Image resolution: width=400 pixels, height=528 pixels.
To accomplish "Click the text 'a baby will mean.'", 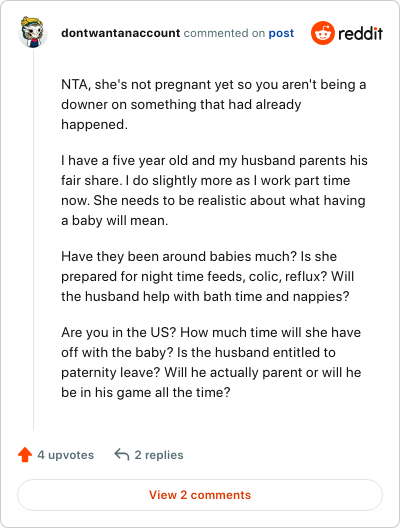I will (114, 221).
